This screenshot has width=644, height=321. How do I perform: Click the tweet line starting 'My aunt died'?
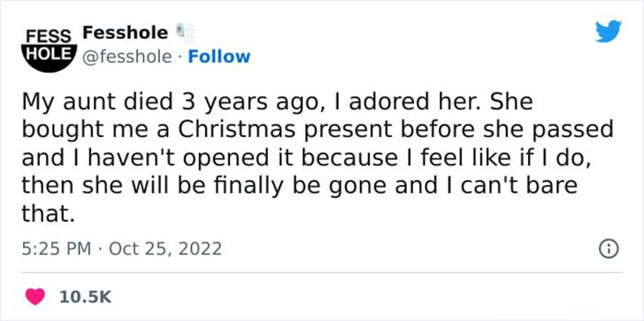coord(277,103)
